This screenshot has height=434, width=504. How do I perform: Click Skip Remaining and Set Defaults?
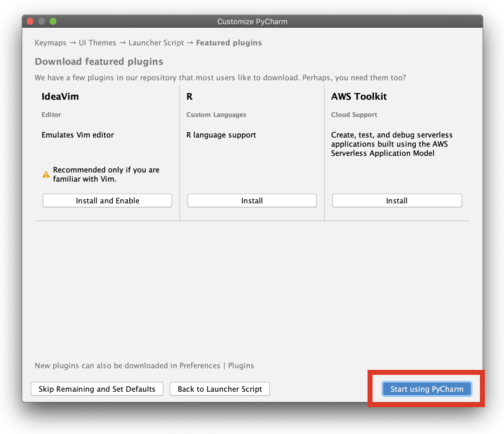[x=97, y=389]
